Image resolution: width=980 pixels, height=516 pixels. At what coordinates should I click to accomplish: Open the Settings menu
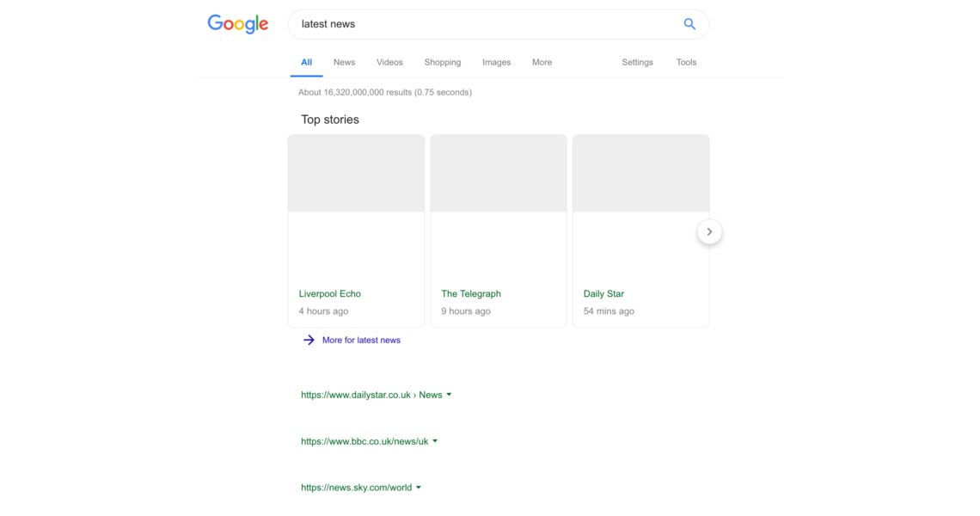pos(637,62)
